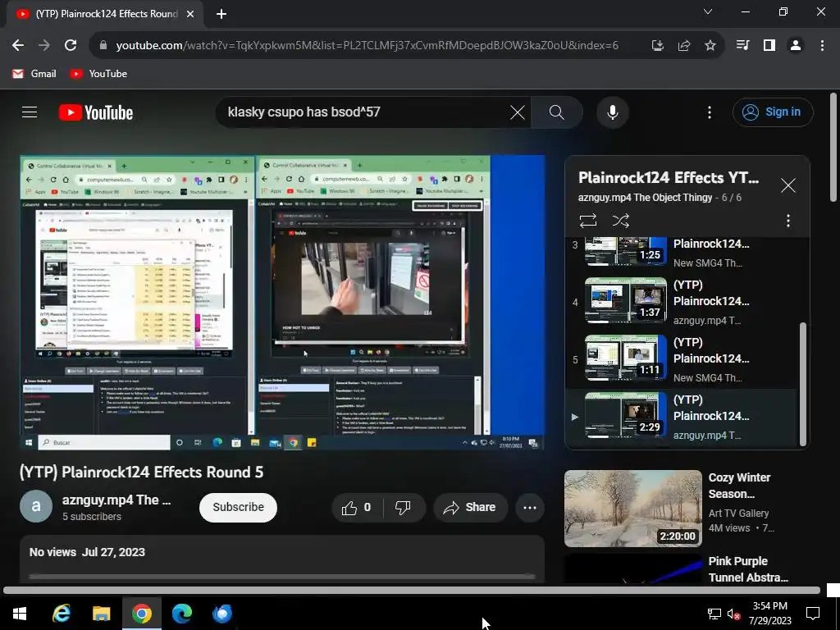Clear the search query with the X
Viewport: 840px width, 630px height.
click(x=517, y=112)
